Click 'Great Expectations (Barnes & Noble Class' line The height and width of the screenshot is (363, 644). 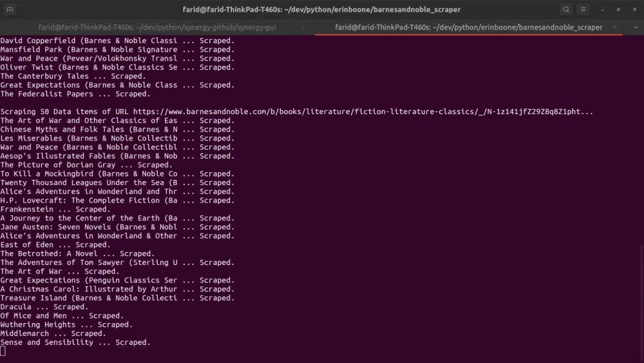coord(117,85)
